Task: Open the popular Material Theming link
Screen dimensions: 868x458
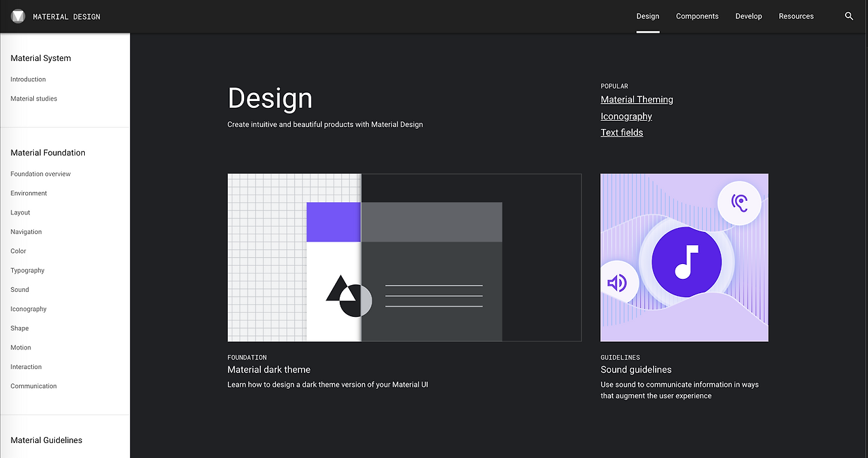Action: pyautogui.click(x=637, y=100)
